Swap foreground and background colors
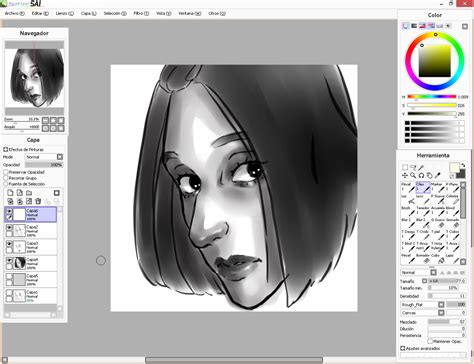 [463, 165]
